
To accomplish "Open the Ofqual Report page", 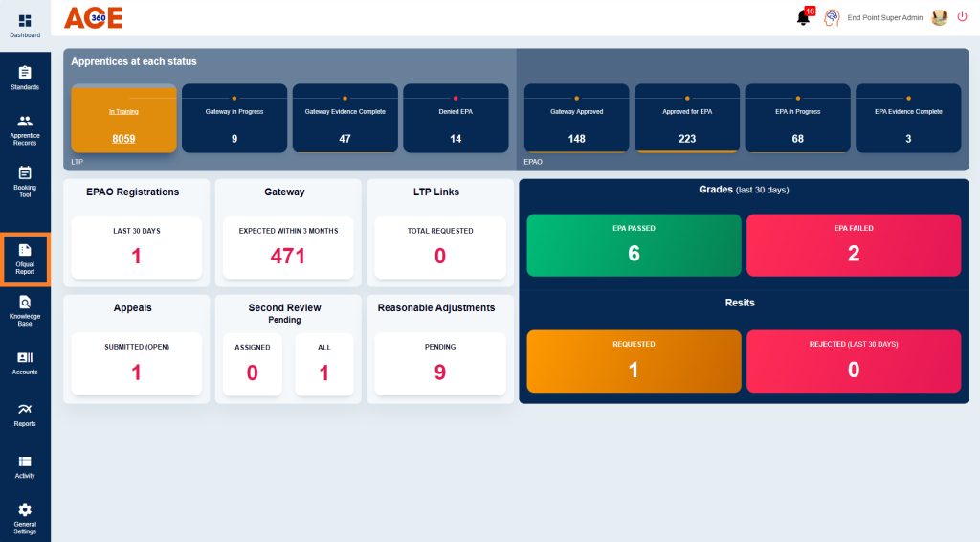I will 25,259.
